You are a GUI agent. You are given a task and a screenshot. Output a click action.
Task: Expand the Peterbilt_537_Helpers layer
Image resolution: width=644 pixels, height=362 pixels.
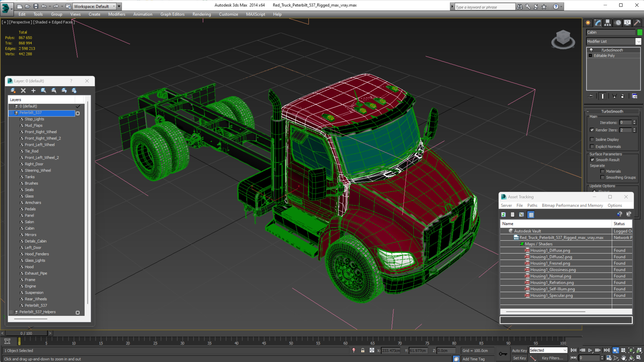(11, 312)
